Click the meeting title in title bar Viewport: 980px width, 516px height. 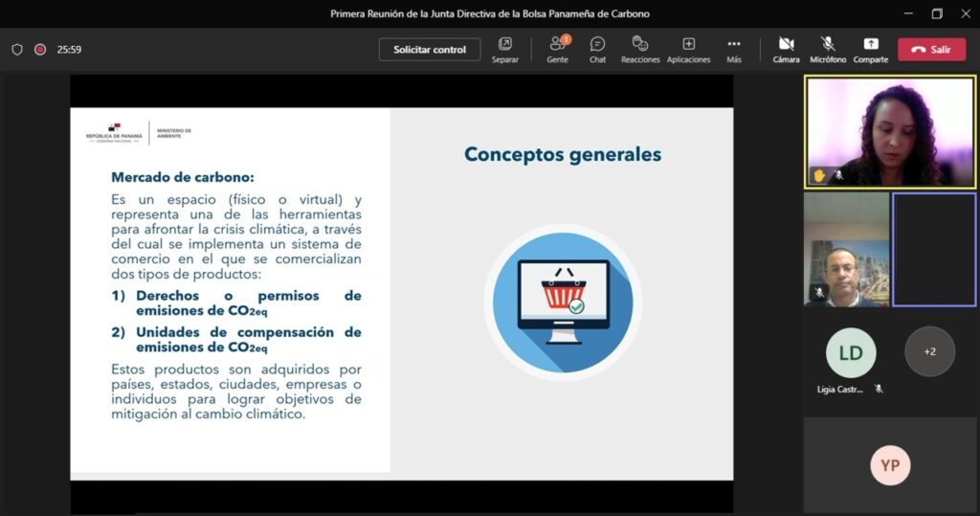coord(489,13)
